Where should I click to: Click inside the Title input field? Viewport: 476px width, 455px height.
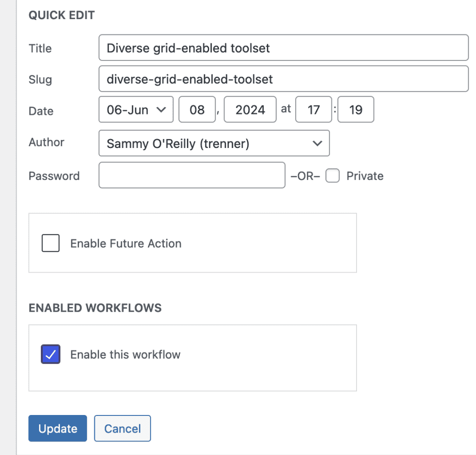[x=284, y=47]
